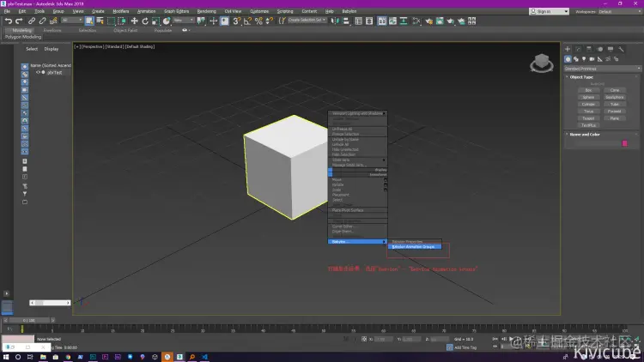644x362 pixels.
Task: Activate the Select and Link tool
Action: 32,21
